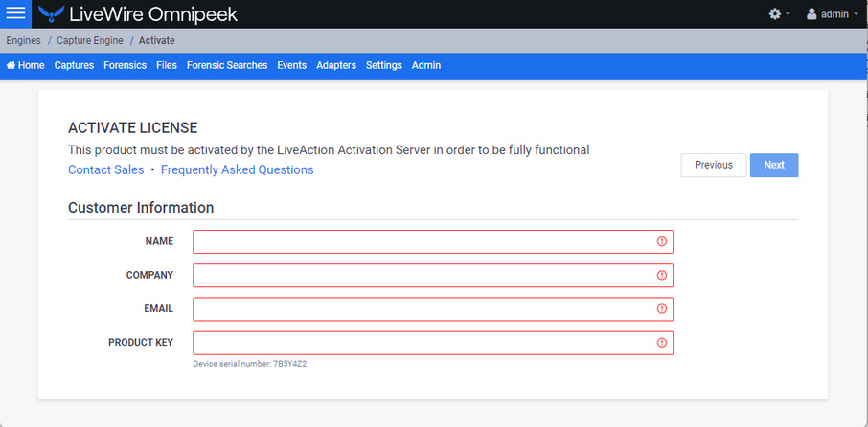The width and height of the screenshot is (868, 427).
Task: Click the Previous button
Action: pyautogui.click(x=714, y=165)
